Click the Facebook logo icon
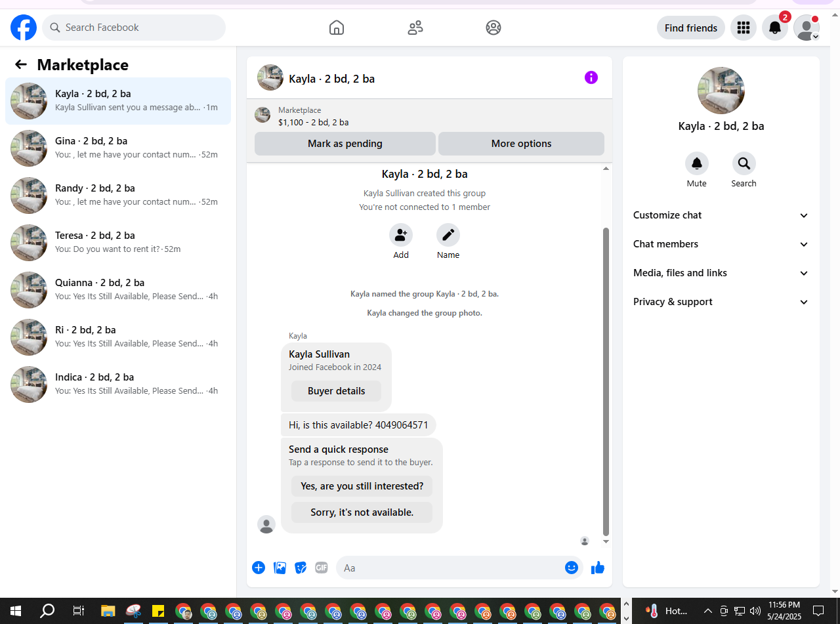 (24, 28)
